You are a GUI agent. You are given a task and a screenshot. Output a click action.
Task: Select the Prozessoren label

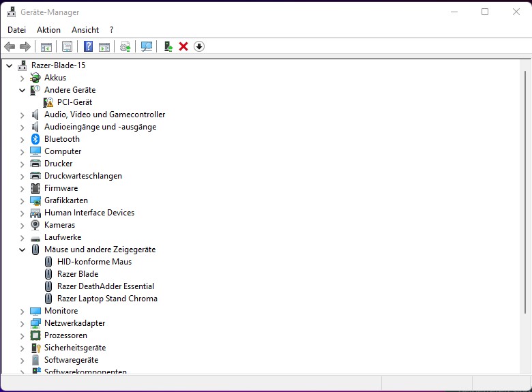coord(65,335)
